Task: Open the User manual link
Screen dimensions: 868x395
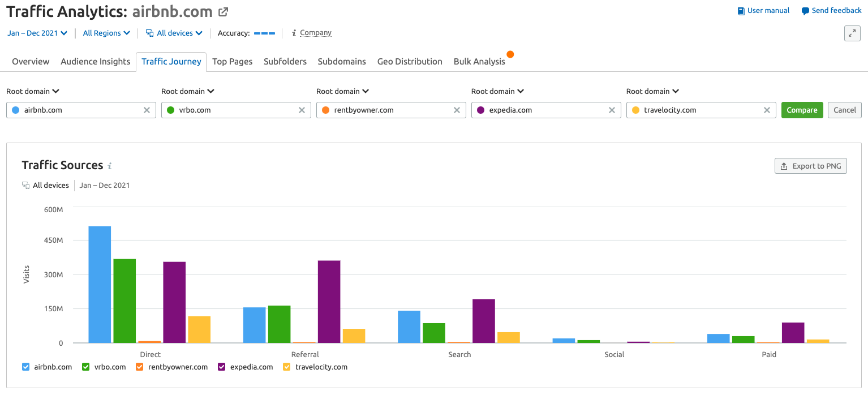Action: pos(764,11)
